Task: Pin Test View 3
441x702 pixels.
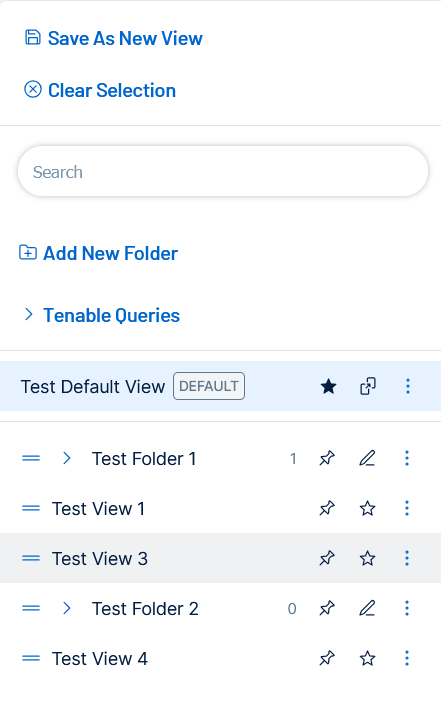Action: point(327,558)
